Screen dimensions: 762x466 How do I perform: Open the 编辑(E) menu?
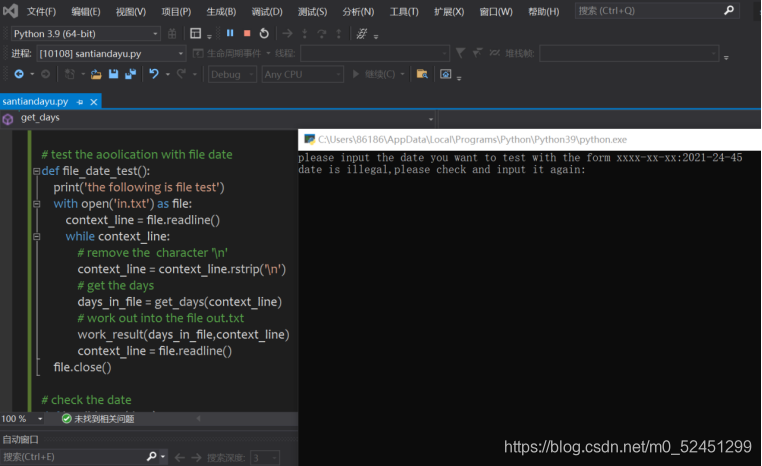tap(86, 12)
